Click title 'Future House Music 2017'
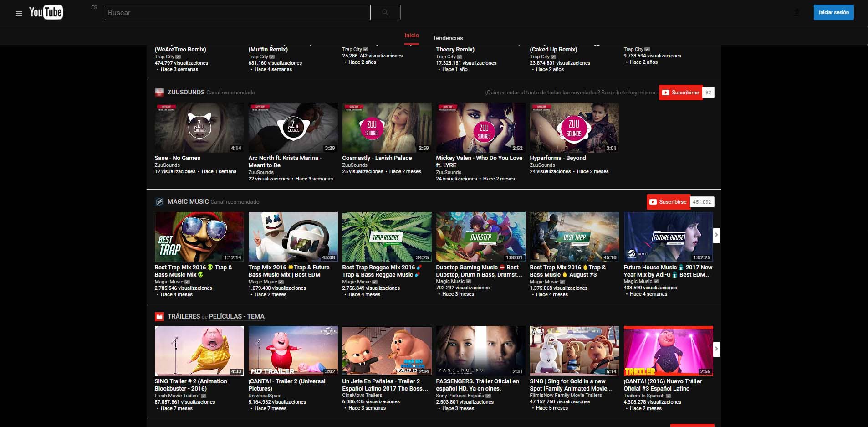Viewport: 868px width, 427px height. click(x=668, y=271)
